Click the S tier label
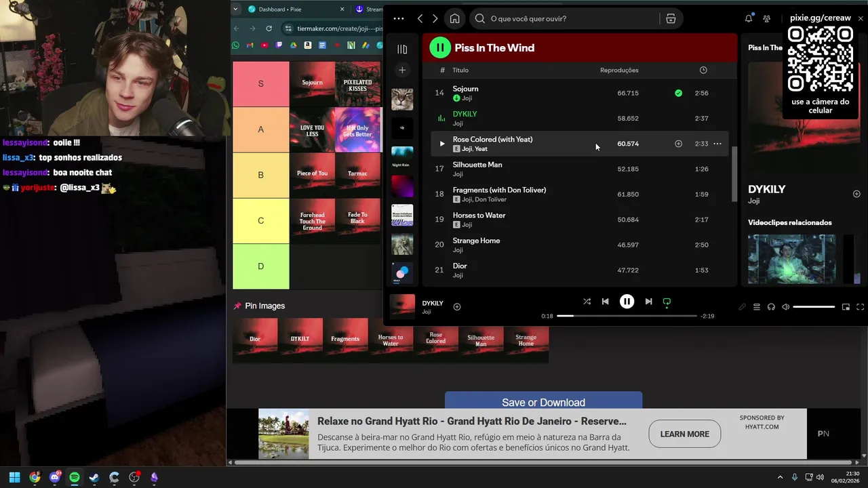Screen dimensions: 868x488 pyautogui.click(x=261, y=83)
